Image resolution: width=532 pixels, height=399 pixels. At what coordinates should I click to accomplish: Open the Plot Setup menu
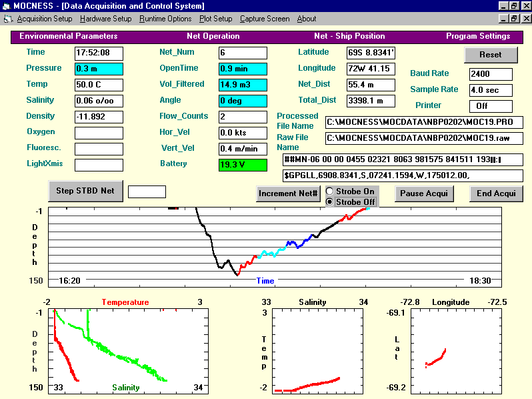(x=215, y=19)
